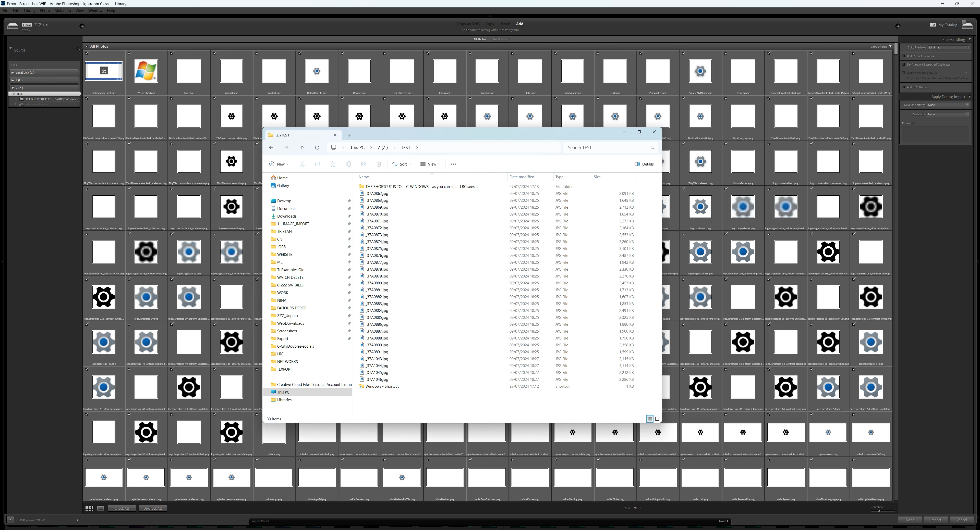
Task: Enable Don't Import Suspected Duplicates
Action: coord(903,64)
